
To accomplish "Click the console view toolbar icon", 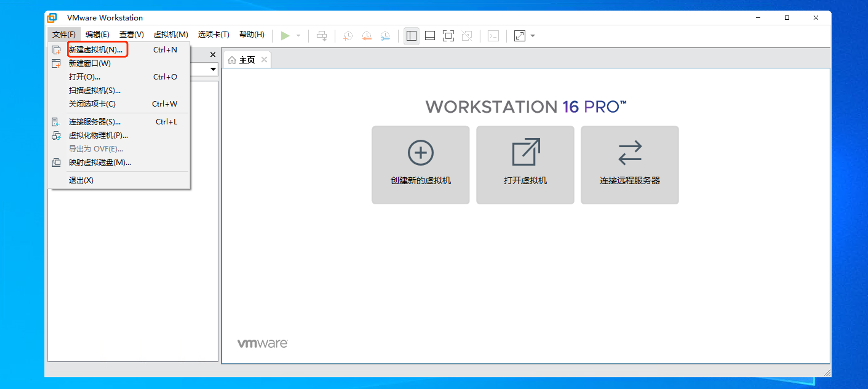I will [493, 36].
